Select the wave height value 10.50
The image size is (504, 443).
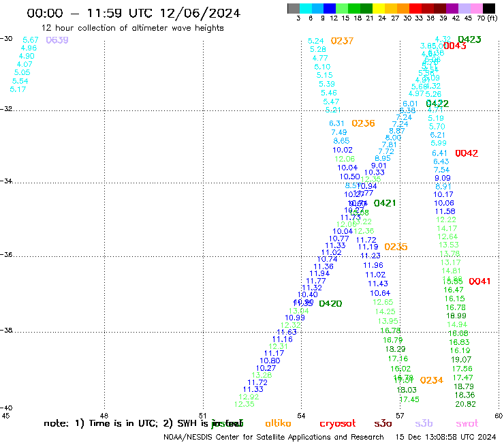click(x=349, y=177)
